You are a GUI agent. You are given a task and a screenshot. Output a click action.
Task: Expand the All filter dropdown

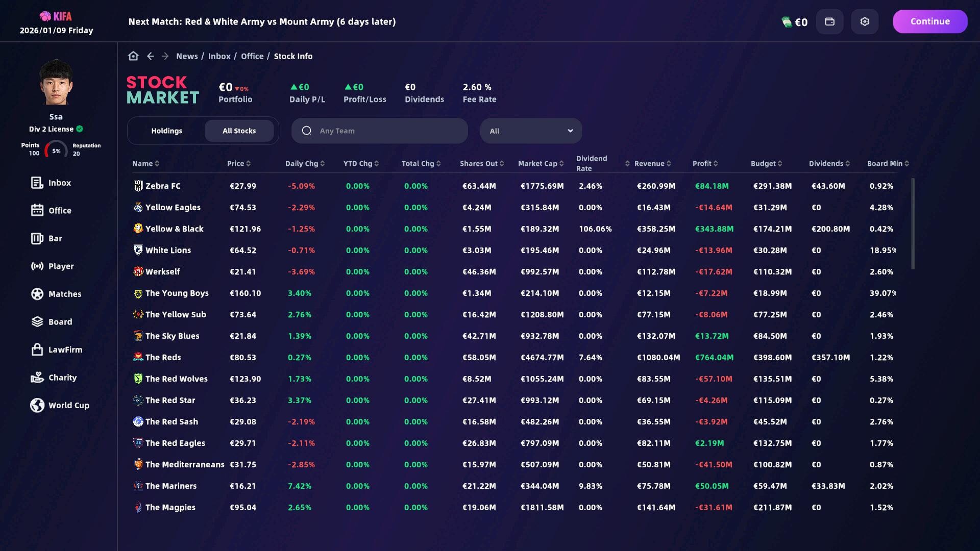[x=531, y=131]
